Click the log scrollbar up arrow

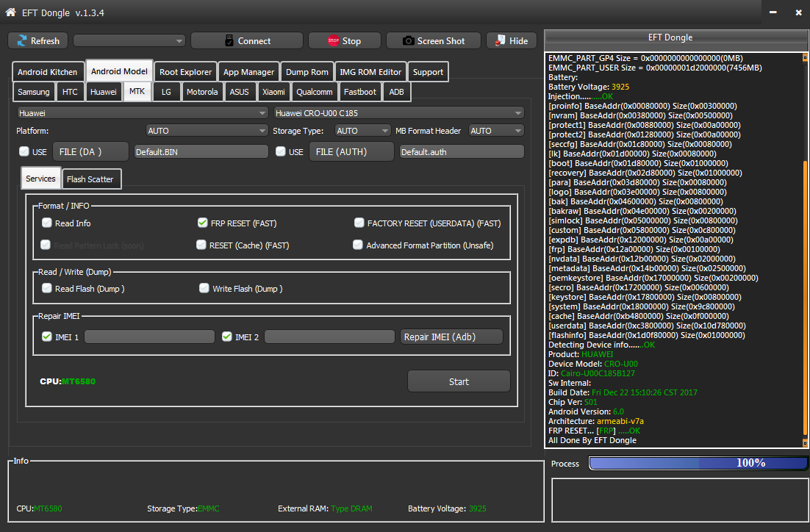pyautogui.click(x=805, y=58)
